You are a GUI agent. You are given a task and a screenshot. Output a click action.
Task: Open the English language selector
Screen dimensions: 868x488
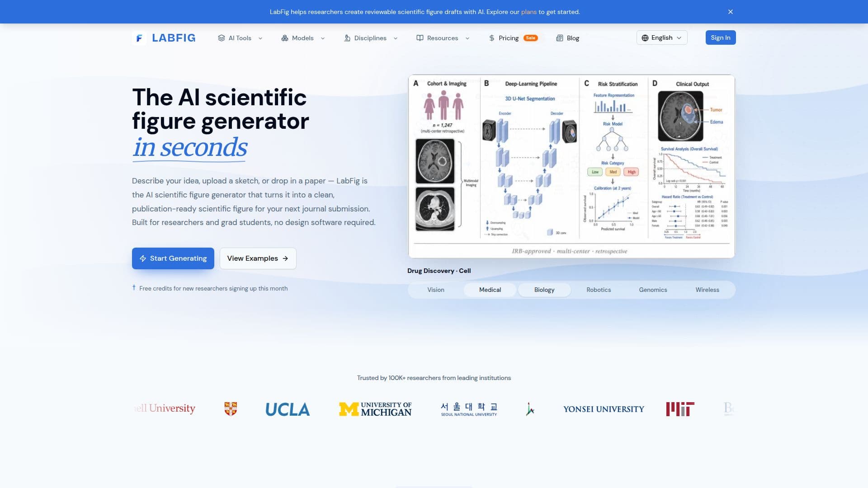pyautogui.click(x=662, y=38)
